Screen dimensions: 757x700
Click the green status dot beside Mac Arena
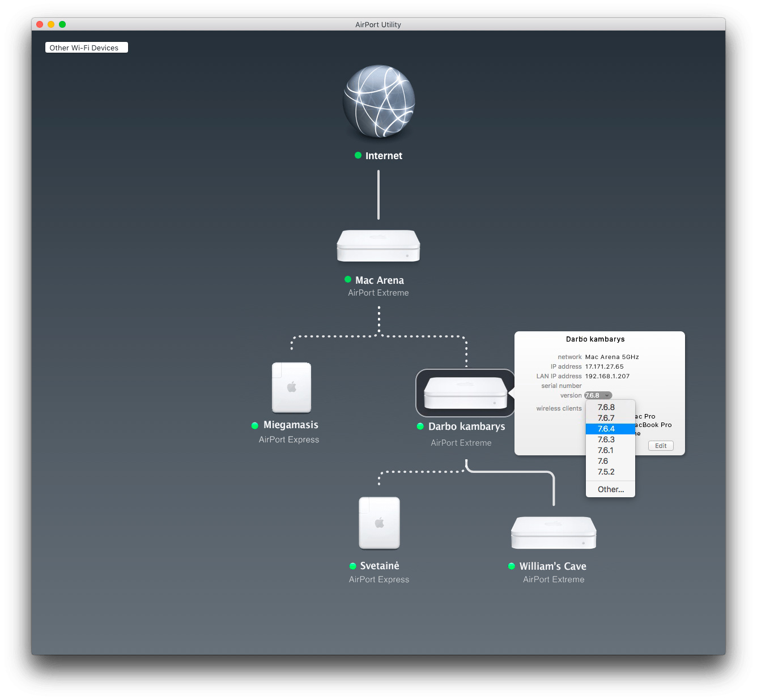(x=348, y=279)
